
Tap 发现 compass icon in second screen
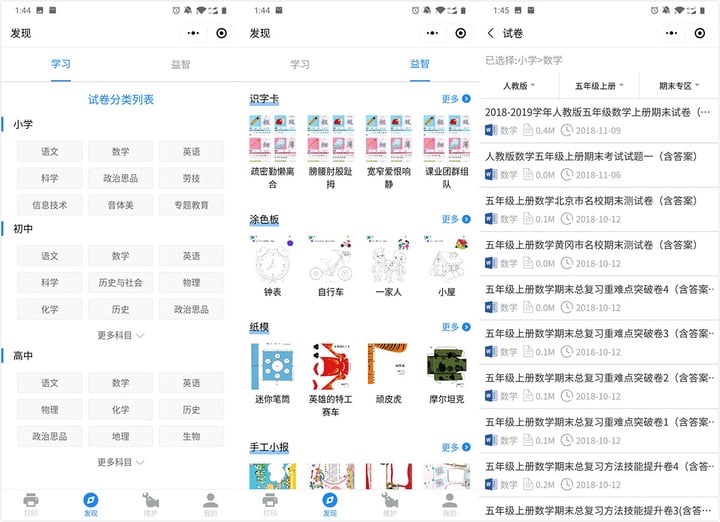click(x=330, y=500)
